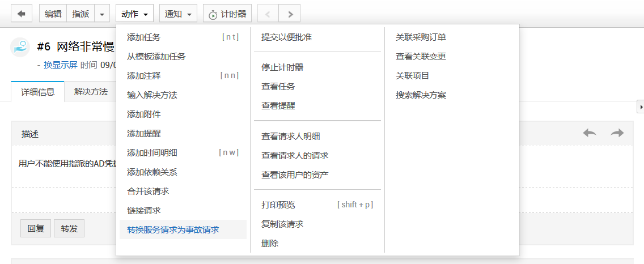Click the 编辑 toolbar button
This screenshot has height=264, width=644.
coord(53,14)
